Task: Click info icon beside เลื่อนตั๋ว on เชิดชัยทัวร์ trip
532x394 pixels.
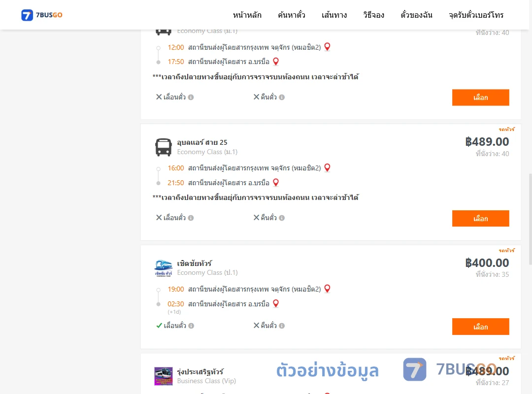Action: pos(191,326)
